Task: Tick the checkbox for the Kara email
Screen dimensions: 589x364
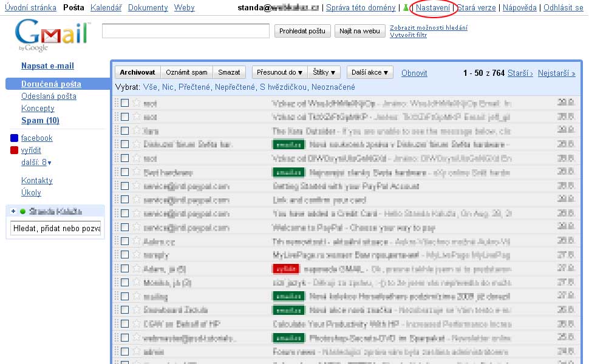Action: [124, 130]
